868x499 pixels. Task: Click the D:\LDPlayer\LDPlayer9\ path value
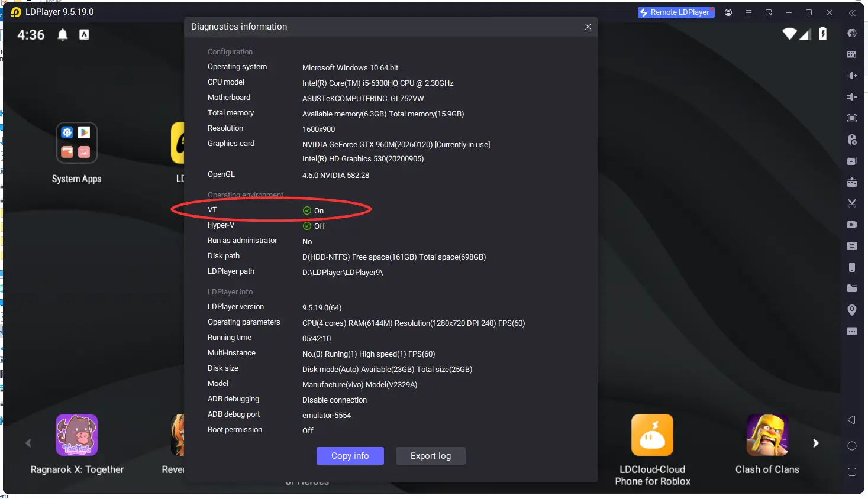point(343,273)
